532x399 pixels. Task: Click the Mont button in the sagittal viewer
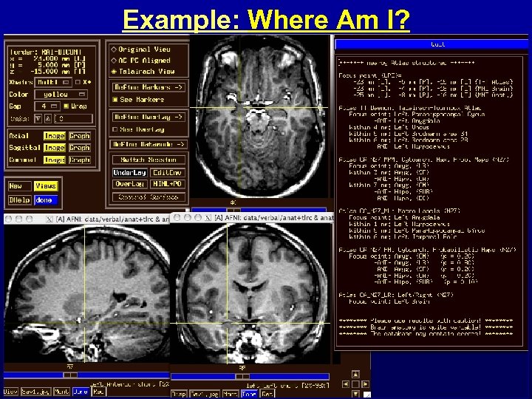pos(62,392)
